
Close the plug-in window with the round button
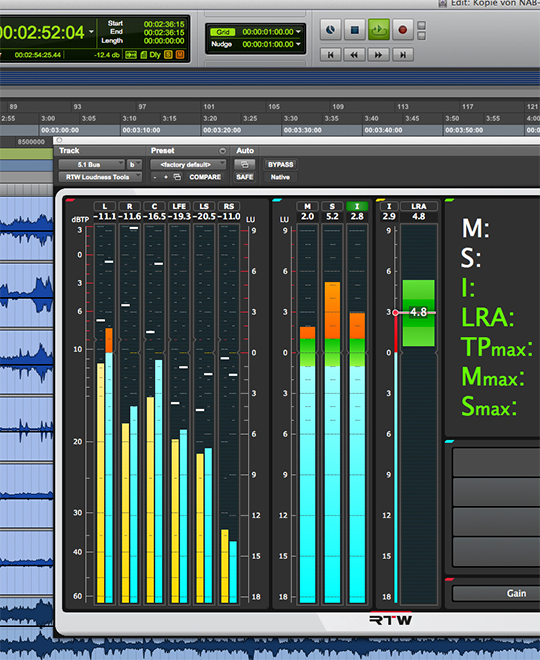click(x=59, y=140)
